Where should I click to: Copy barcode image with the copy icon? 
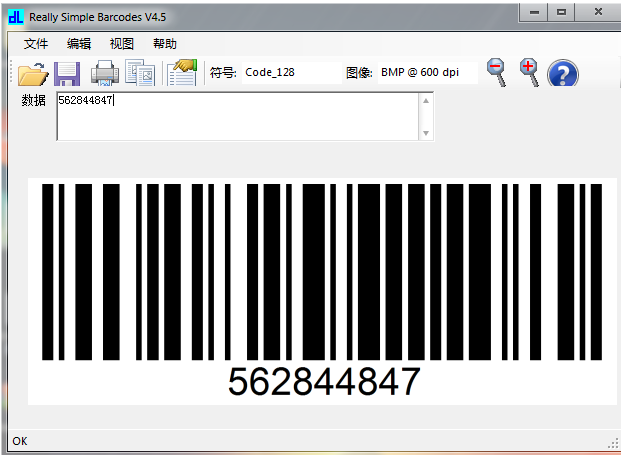(x=139, y=72)
